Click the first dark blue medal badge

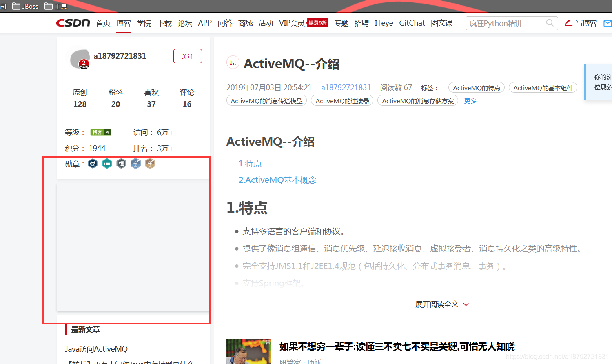point(93,164)
